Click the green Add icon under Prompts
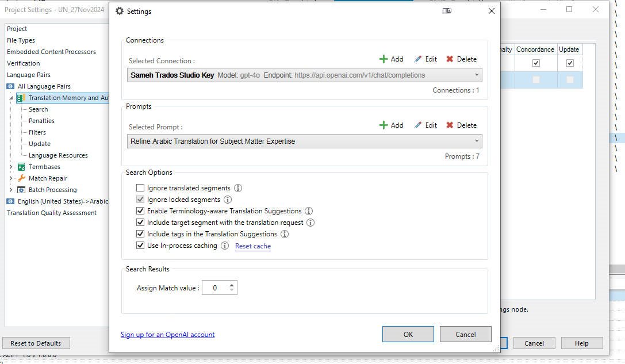 (384, 125)
